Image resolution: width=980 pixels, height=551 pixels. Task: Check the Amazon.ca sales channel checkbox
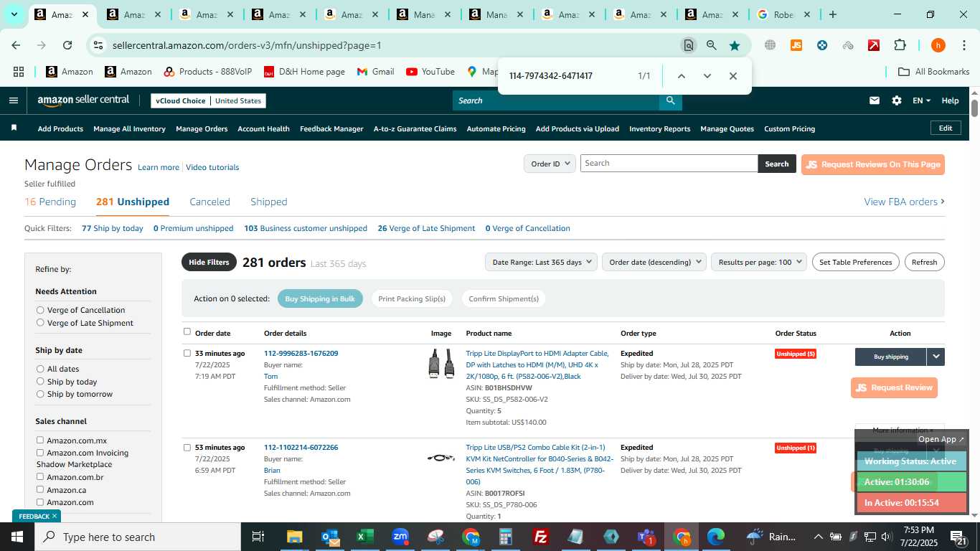40,489
